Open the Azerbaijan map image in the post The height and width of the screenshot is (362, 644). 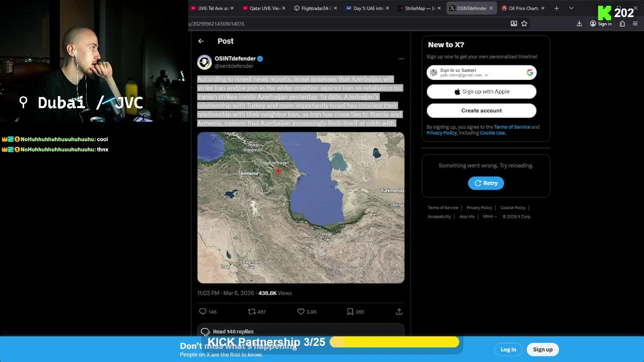tap(301, 208)
